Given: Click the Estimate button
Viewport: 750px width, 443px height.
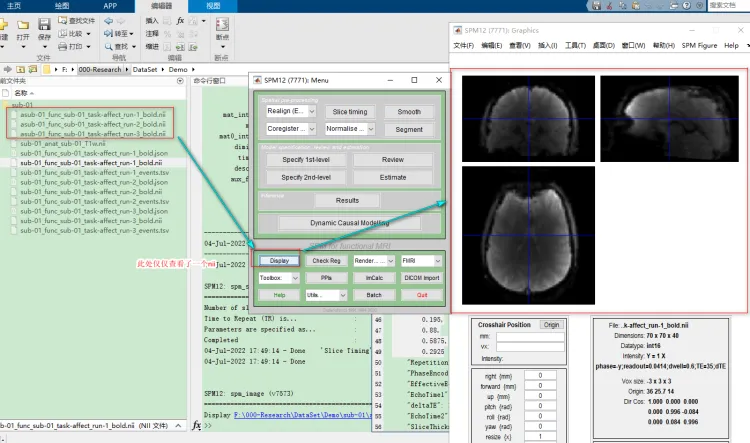Looking at the screenshot, I should (393, 177).
